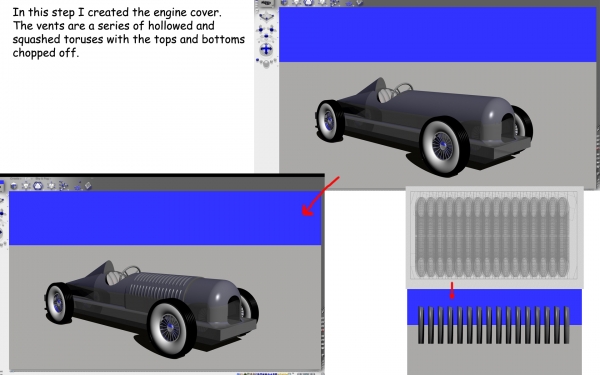Click the blue arrow trackball in upper-right window
The height and width of the screenshot is (375, 600).
[x=266, y=49]
